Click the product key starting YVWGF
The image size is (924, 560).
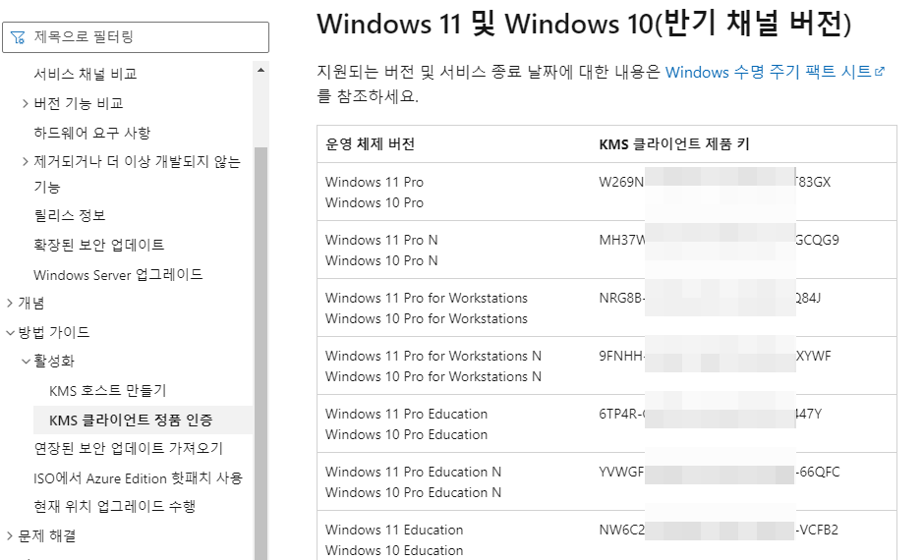[720, 473]
